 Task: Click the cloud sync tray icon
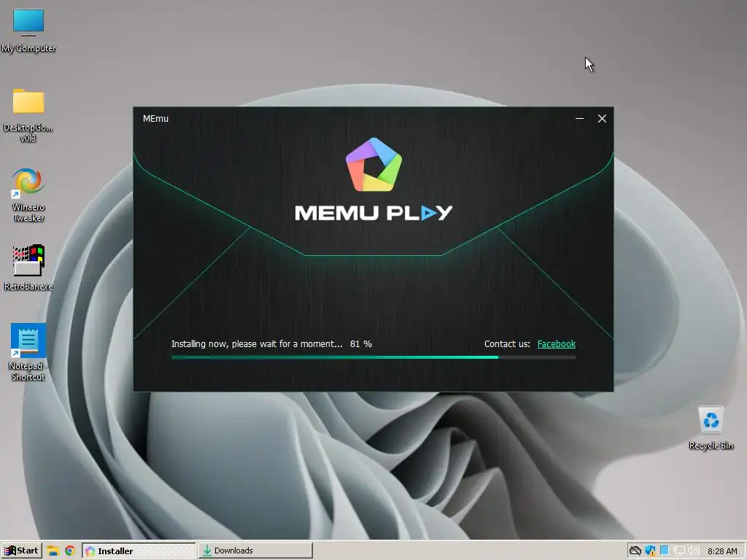coord(635,551)
